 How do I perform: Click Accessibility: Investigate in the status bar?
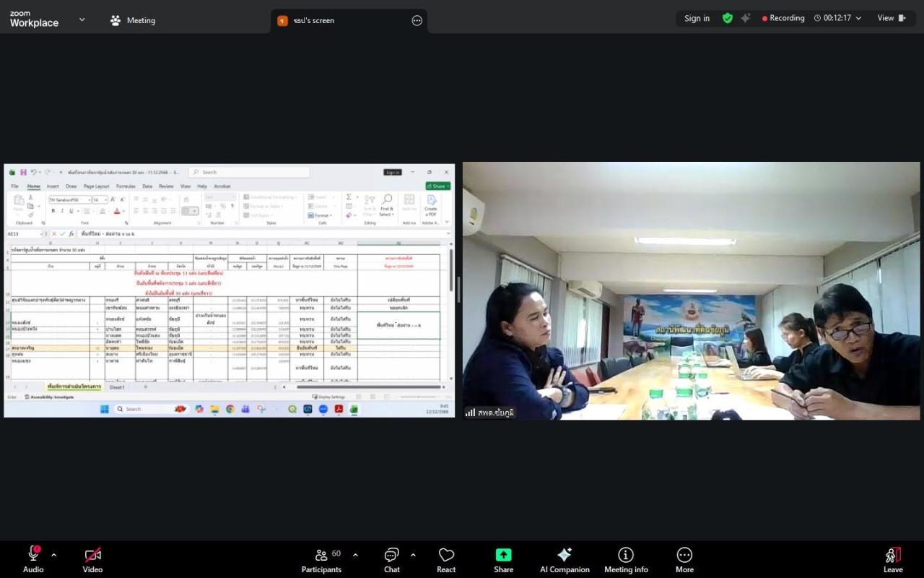click(x=49, y=397)
